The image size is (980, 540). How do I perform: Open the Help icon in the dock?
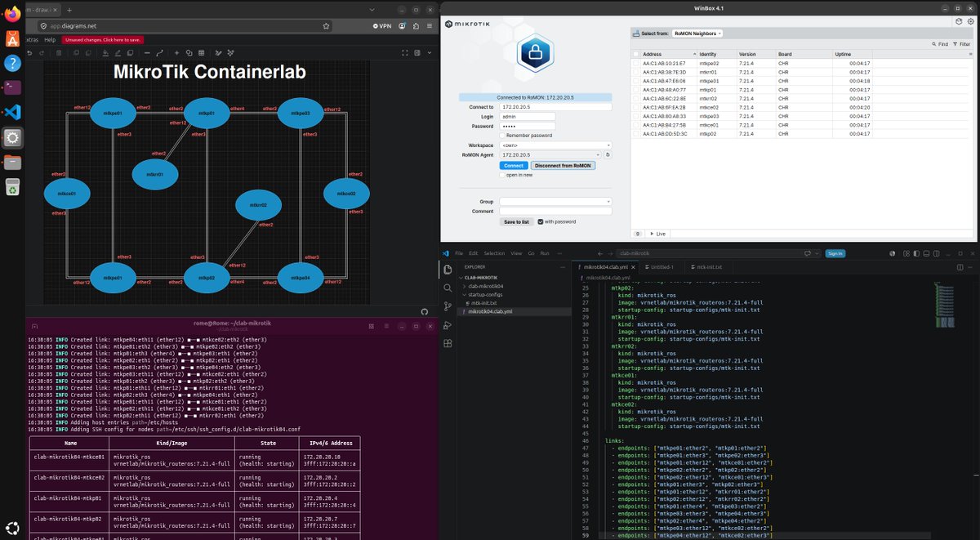12,63
